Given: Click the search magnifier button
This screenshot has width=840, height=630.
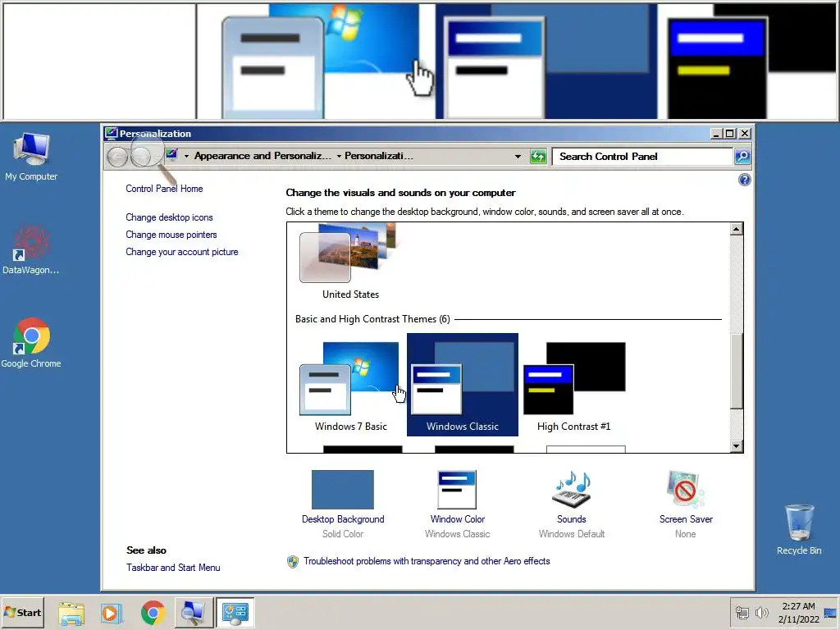Looking at the screenshot, I should pyautogui.click(x=742, y=157).
